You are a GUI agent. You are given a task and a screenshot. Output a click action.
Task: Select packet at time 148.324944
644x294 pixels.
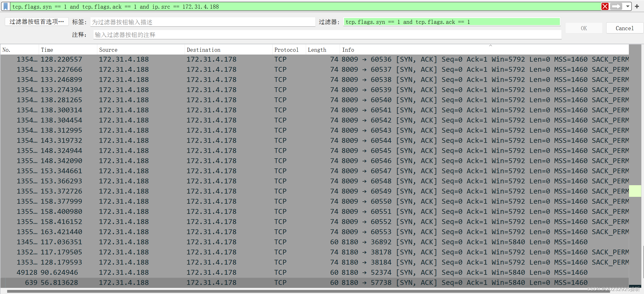pos(314,151)
